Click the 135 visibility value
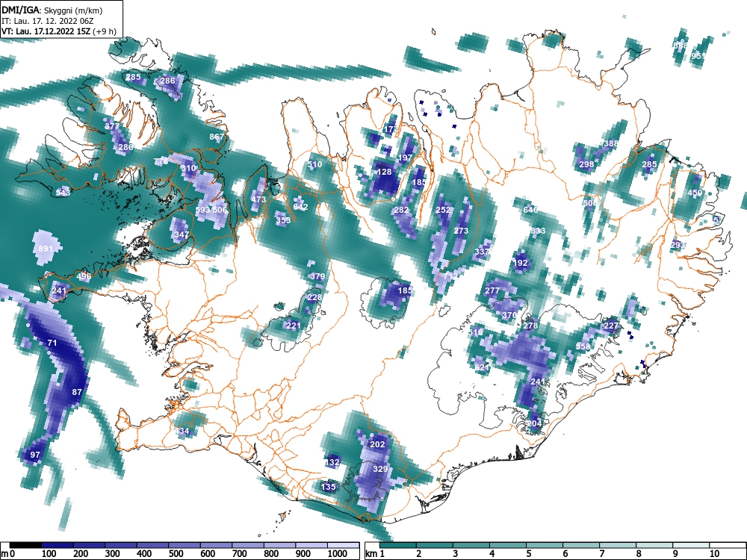Image resolution: width=747 pixels, height=560 pixels. (329, 487)
